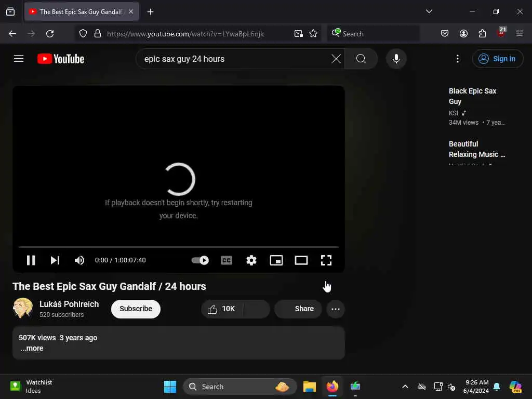532x399 pixels.
Task: Select the YouTube video browser tab
Action: (x=82, y=11)
